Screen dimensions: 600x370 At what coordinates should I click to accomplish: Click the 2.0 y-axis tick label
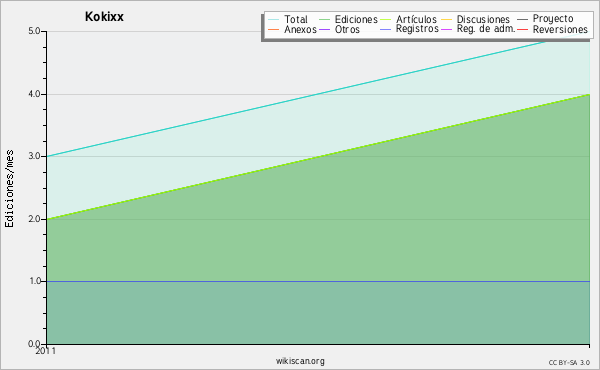(34, 219)
